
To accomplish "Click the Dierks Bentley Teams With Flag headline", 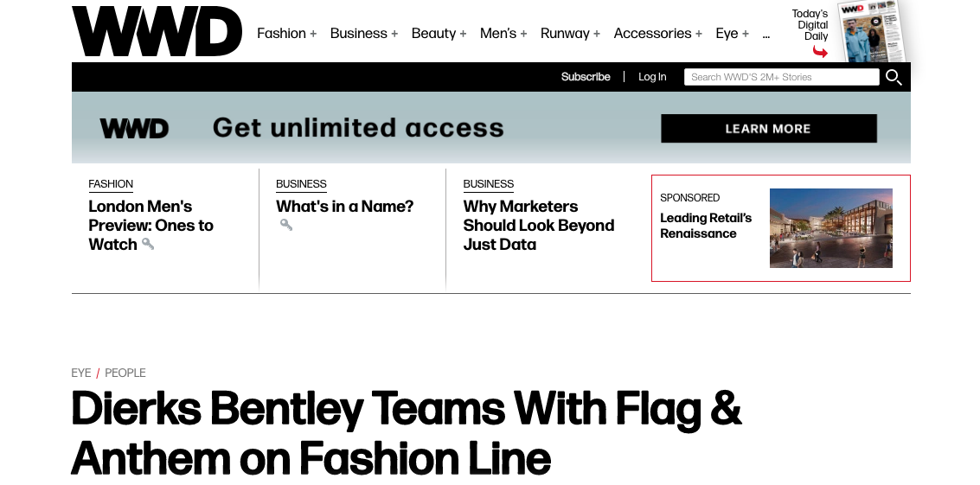I will click(407, 433).
